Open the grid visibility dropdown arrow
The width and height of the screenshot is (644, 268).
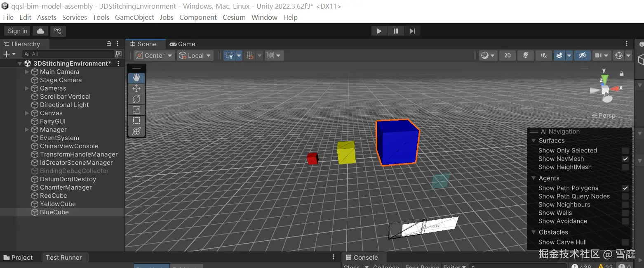[x=239, y=55]
